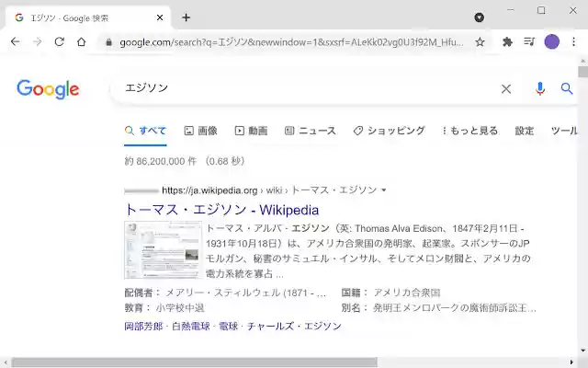Click the search input containing エジソン

308,88
